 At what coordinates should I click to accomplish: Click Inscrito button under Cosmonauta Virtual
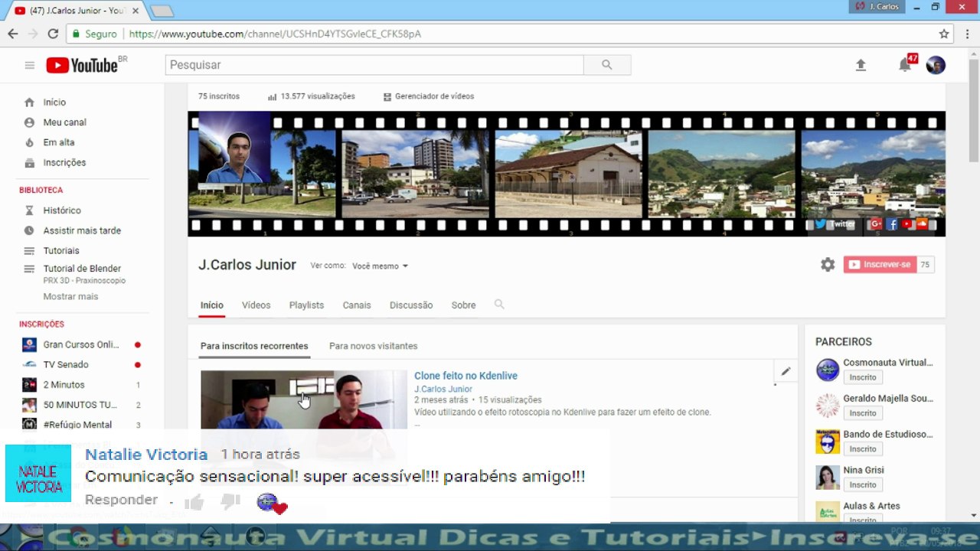[863, 377]
